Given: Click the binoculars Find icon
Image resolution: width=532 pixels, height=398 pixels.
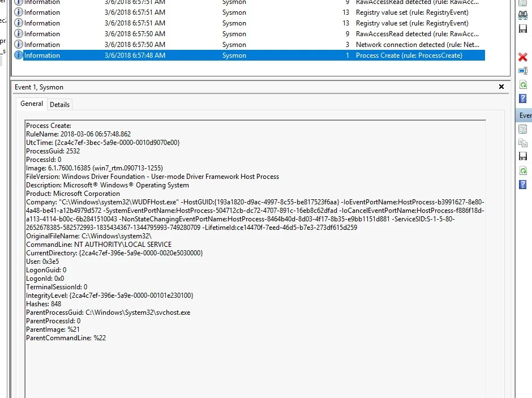Looking at the screenshot, I should coord(524,15).
